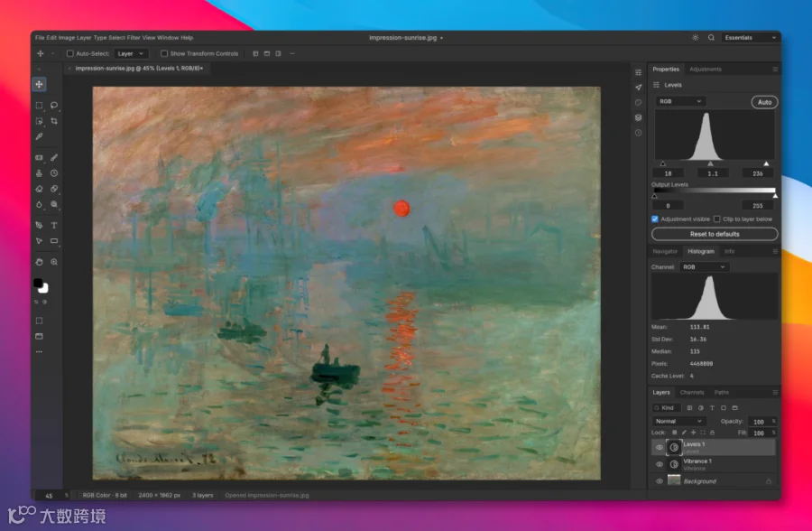Select the Clone Stamp tool
Viewport: 812px width, 531px height.
40,173
